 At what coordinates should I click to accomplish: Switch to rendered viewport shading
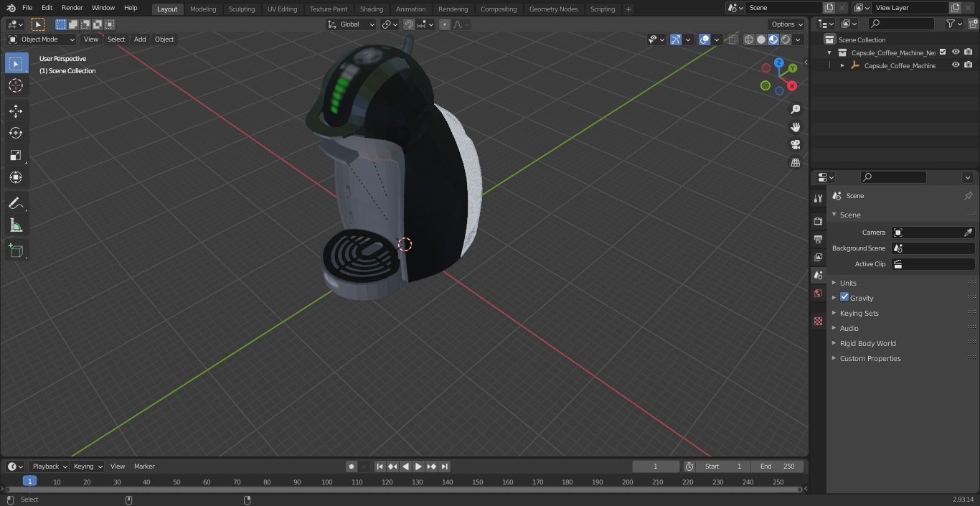(786, 39)
